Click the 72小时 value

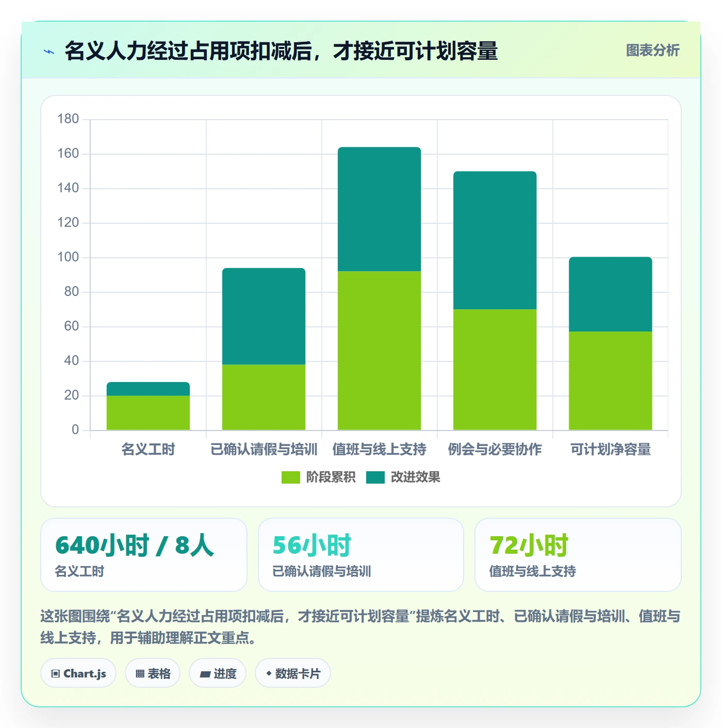coord(529,545)
